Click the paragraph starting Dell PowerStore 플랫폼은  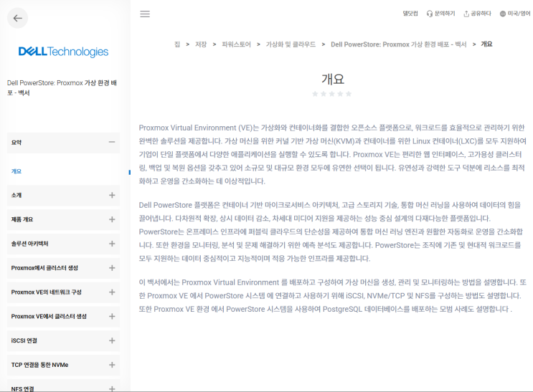point(331,231)
